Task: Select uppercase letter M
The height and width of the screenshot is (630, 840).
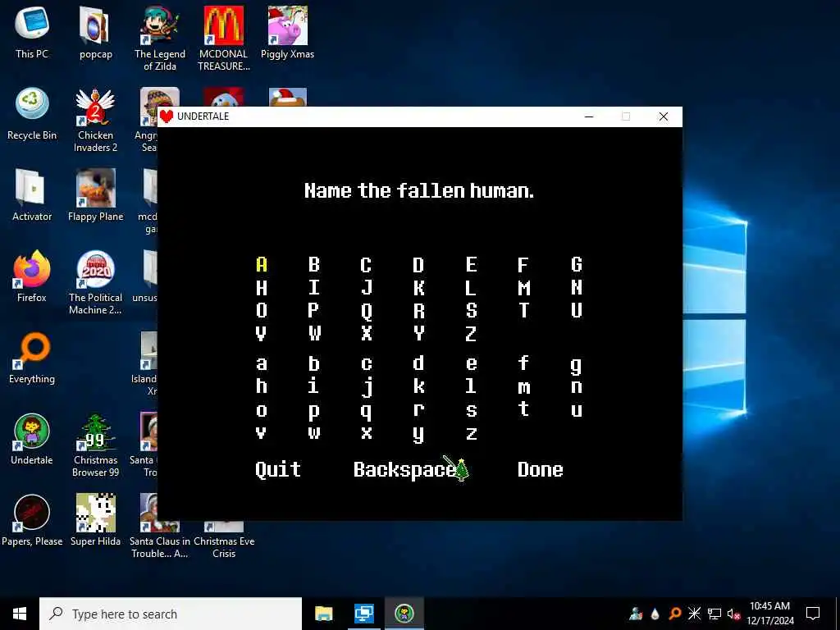Action: pyautogui.click(x=523, y=288)
